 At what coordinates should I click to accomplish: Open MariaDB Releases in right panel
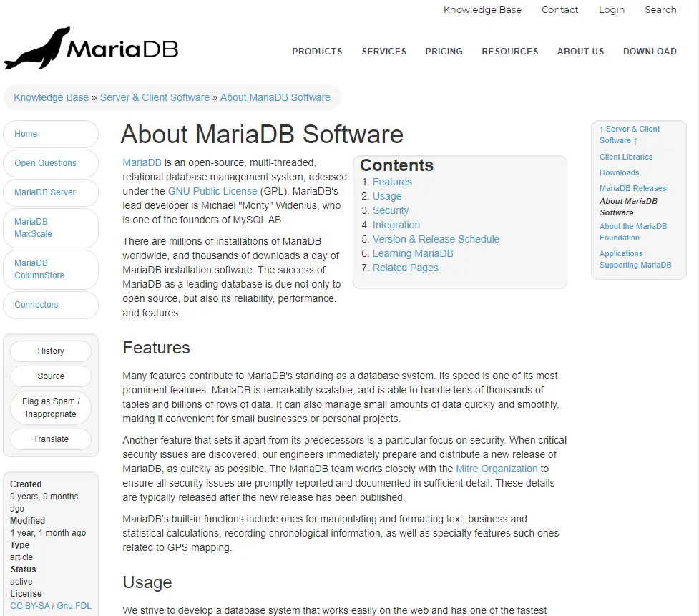click(x=632, y=188)
